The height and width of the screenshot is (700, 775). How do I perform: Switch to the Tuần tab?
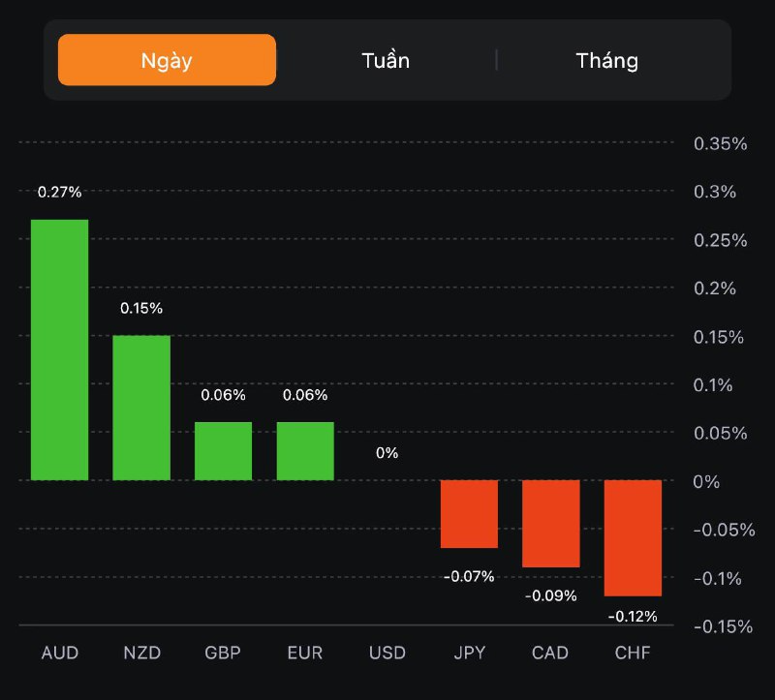coord(386,61)
